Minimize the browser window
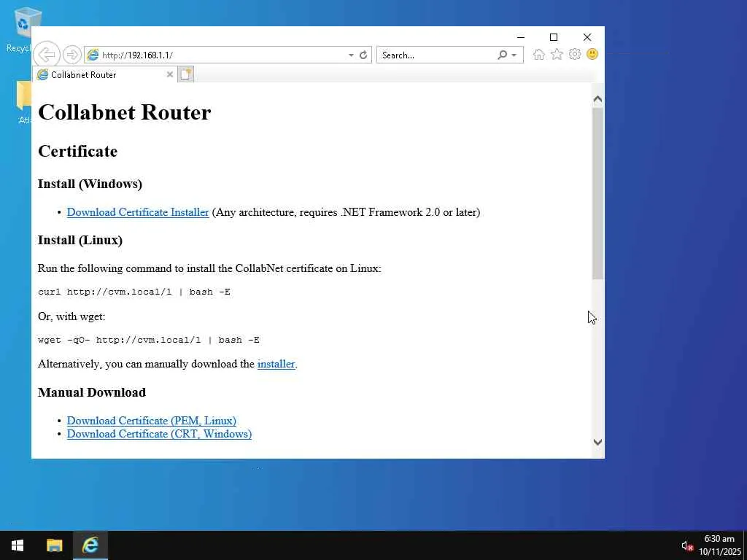Image resolution: width=747 pixels, height=560 pixels. pyautogui.click(x=521, y=37)
